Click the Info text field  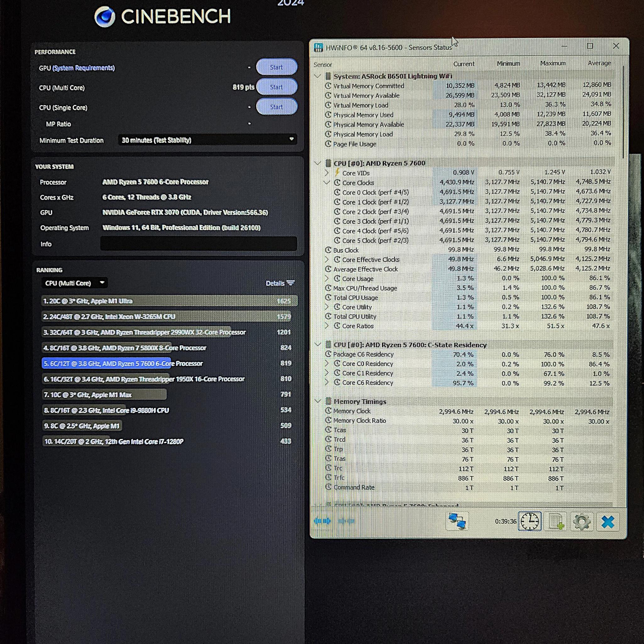click(198, 244)
